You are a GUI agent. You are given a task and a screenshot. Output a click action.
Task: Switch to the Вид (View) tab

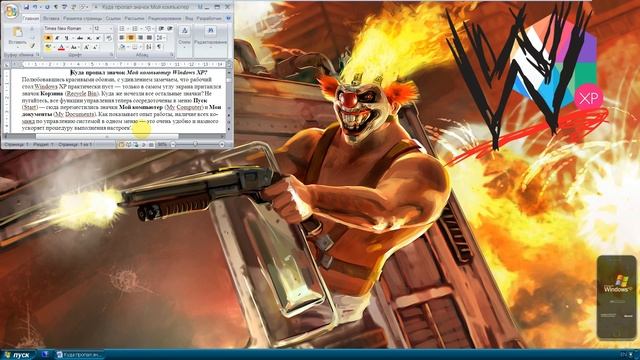point(189,18)
